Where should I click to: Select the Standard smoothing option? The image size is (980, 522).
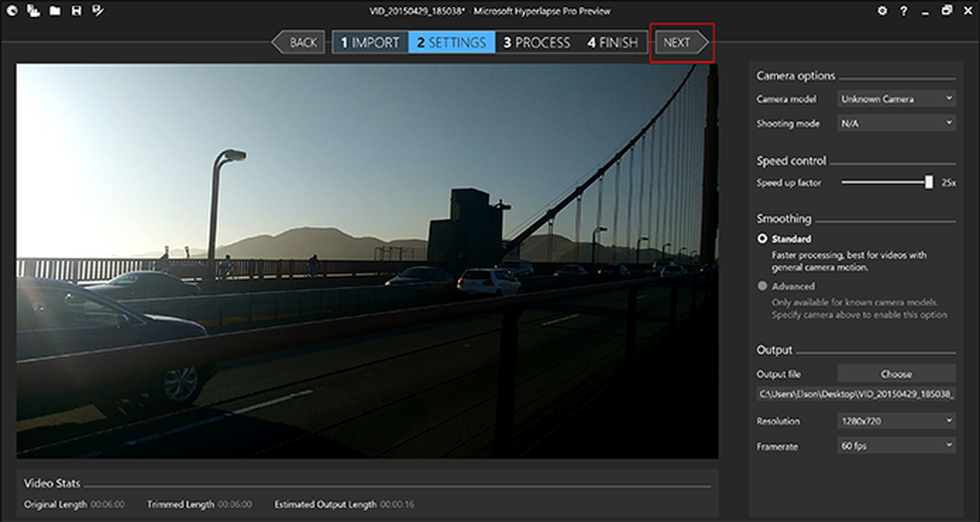[786, 239]
